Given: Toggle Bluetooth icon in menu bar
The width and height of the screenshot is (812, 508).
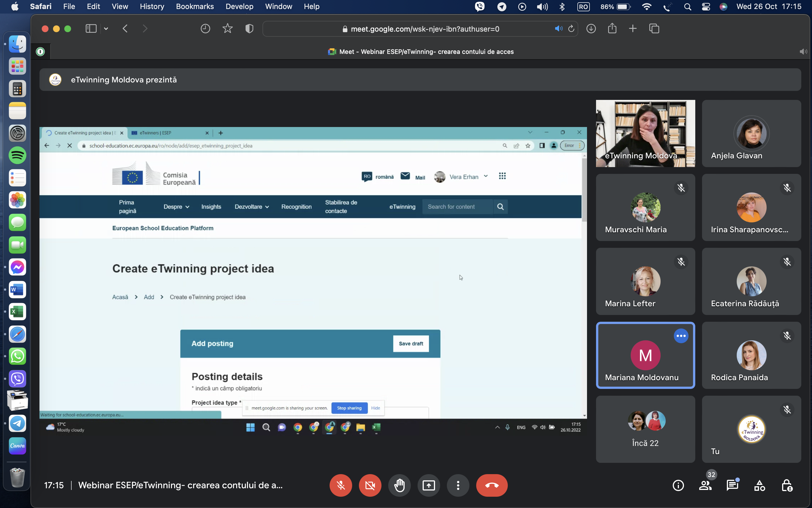Looking at the screenshot, I should click(562, 6).
